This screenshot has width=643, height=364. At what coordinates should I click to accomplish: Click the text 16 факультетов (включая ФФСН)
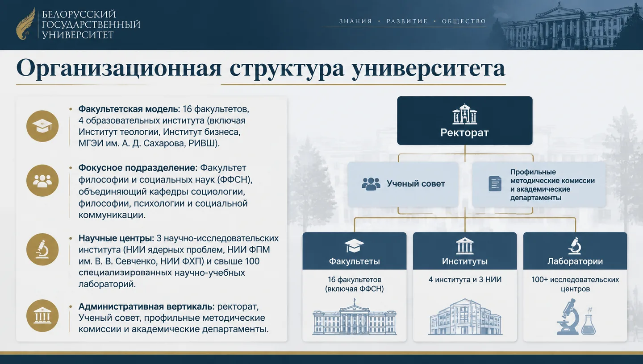click(355, 284)
